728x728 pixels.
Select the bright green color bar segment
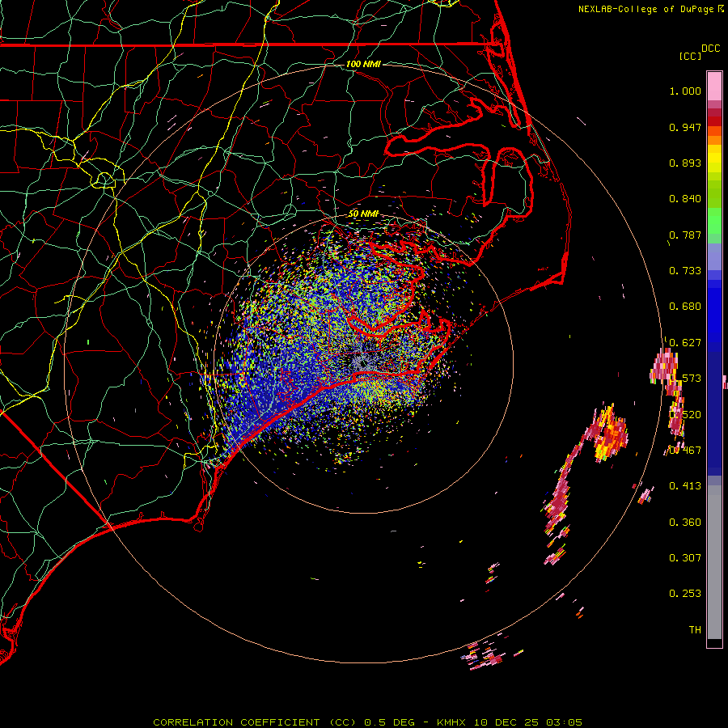tap(714, 221)
